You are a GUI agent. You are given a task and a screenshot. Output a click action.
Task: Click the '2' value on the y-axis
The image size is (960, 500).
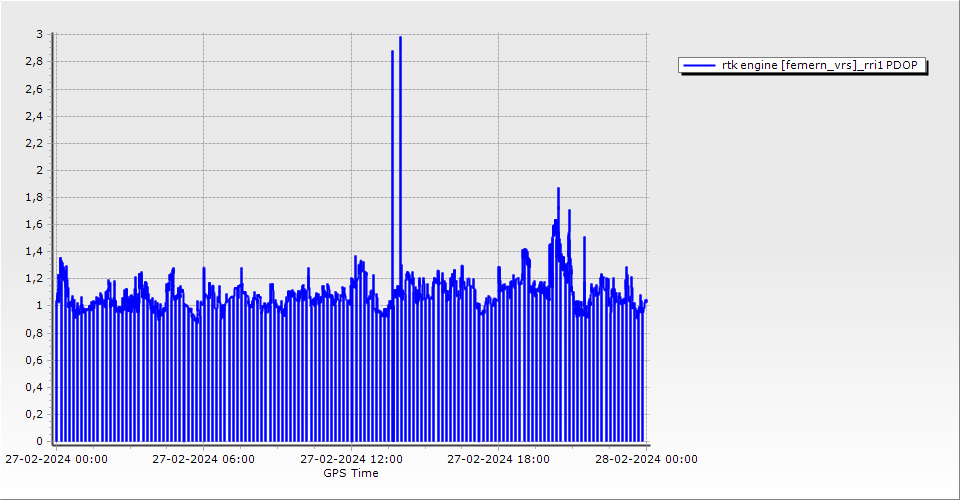(x=39, y=170)
